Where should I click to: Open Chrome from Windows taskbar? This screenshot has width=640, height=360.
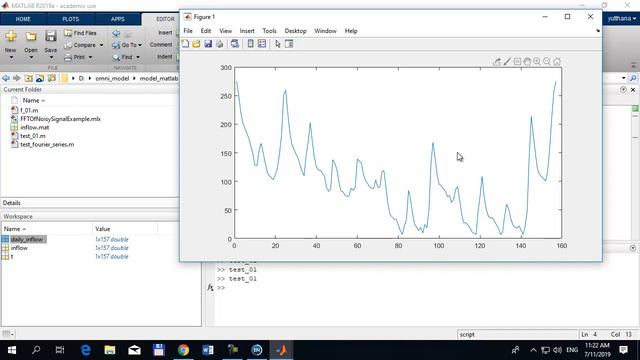pyautogui.click(x=183, y=350)
